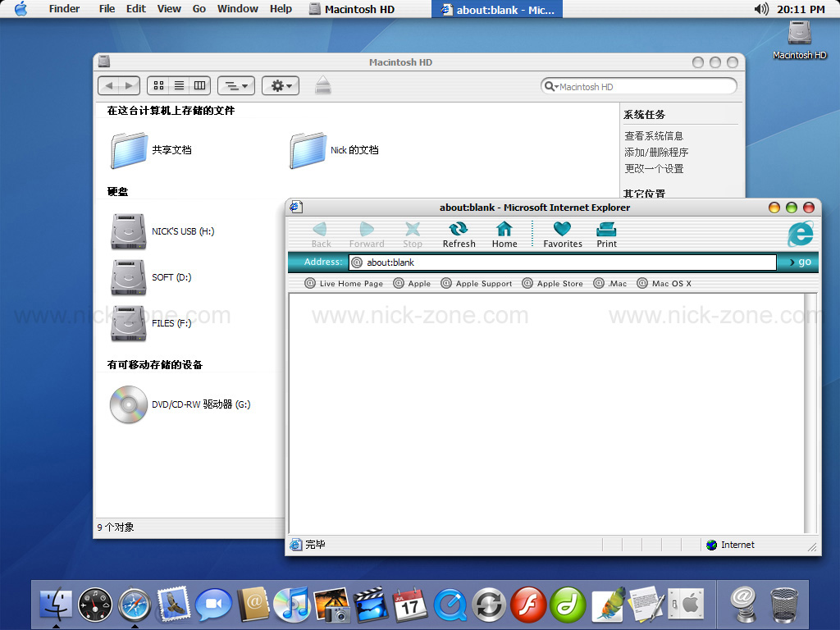Switch to Macintosh HD taskbar window
The width and height of the screenshot is (840, 630).
353,9
